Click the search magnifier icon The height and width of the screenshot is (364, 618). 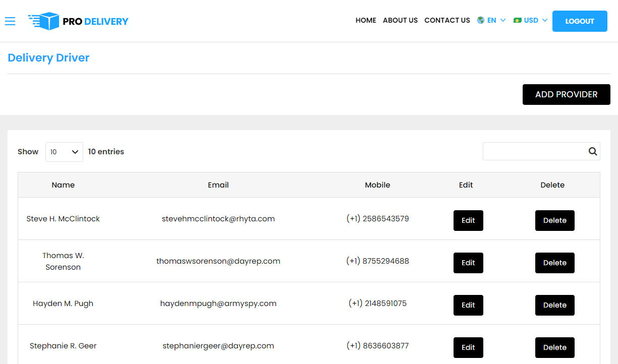point(592,151)
